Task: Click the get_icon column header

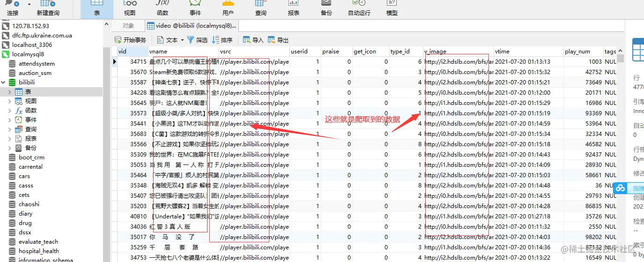Action: coord(371,52)
